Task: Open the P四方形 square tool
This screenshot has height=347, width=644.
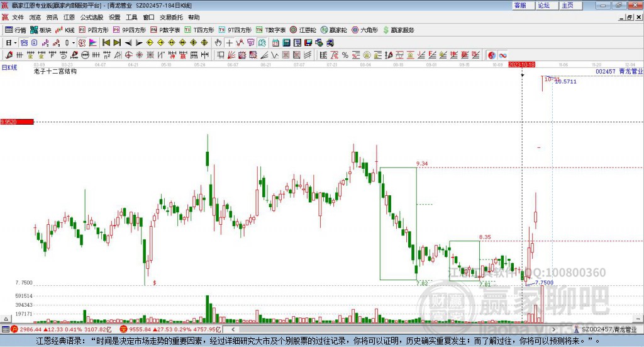Action: [94, 30]
